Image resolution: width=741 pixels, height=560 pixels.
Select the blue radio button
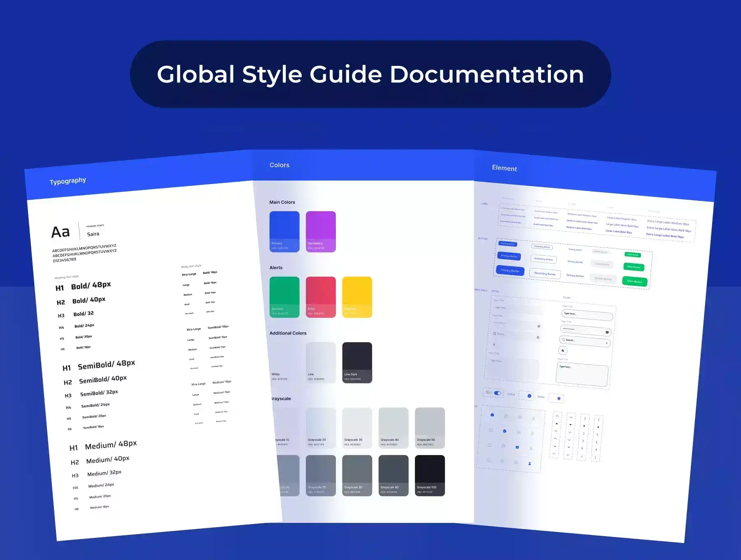(x=559, y=399)
